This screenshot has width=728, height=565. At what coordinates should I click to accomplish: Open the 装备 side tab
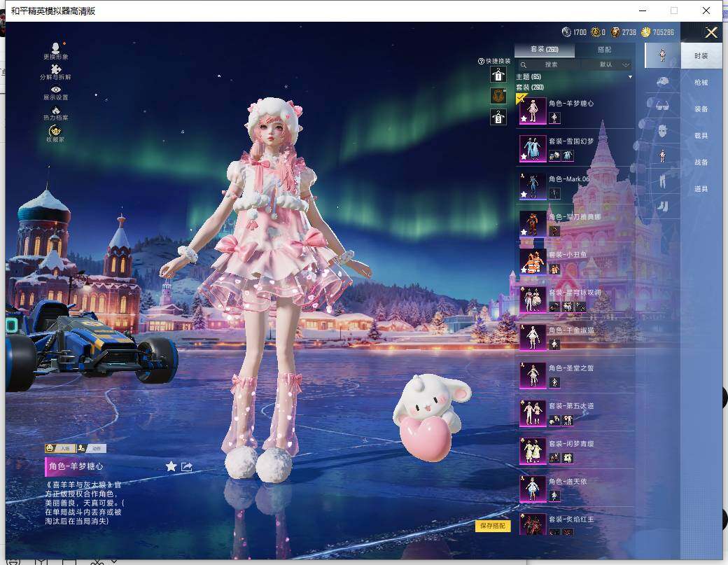click(x=701, y=109)
